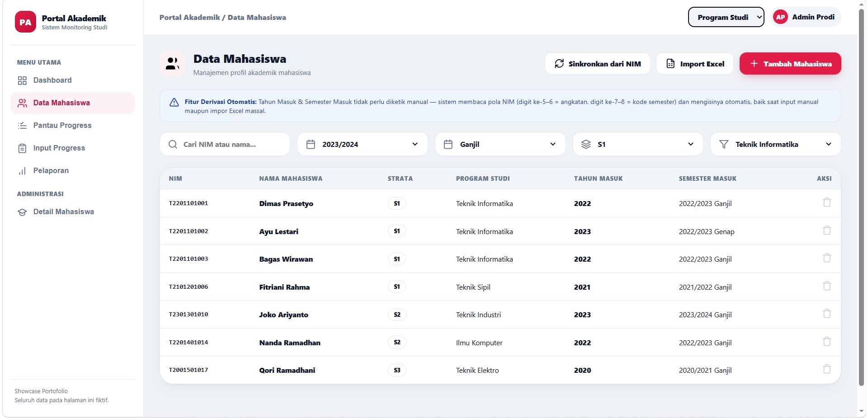
Task: Delete Qori Ramadhani row via trash icon
Action: [827, 369]
